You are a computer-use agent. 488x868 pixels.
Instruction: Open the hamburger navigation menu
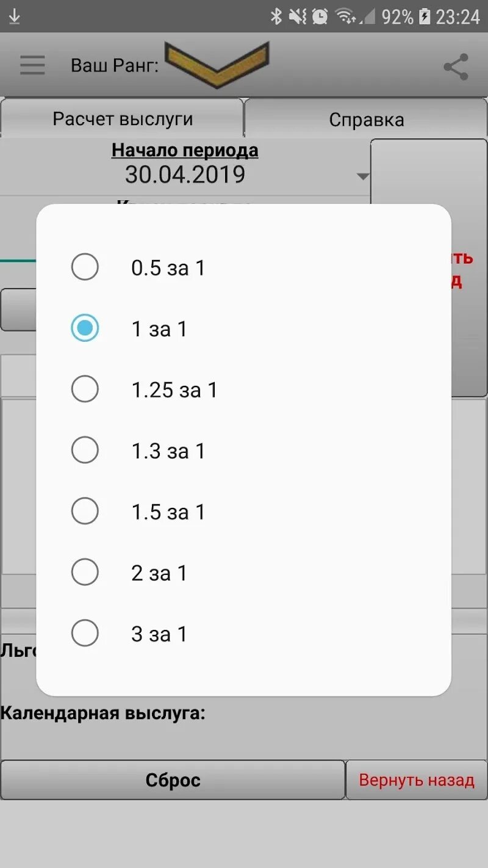32,65
